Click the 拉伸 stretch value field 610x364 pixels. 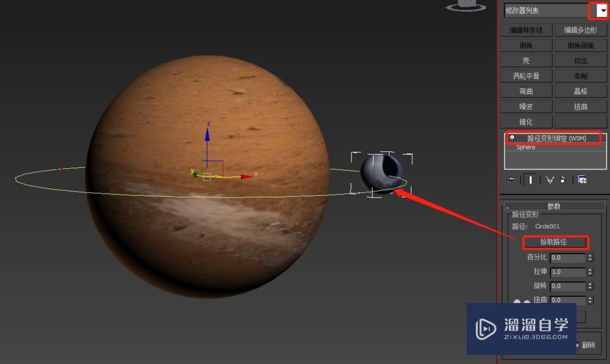[567, 272]
